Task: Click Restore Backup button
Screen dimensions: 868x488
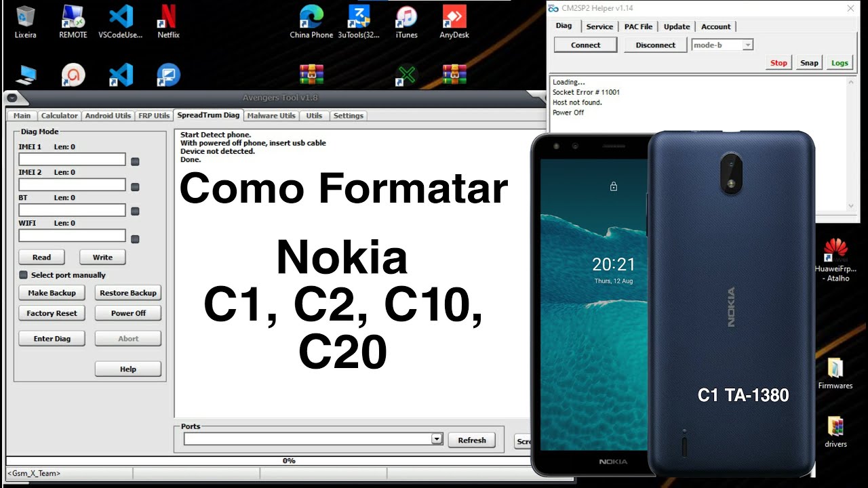Action: tap(128, 293)
